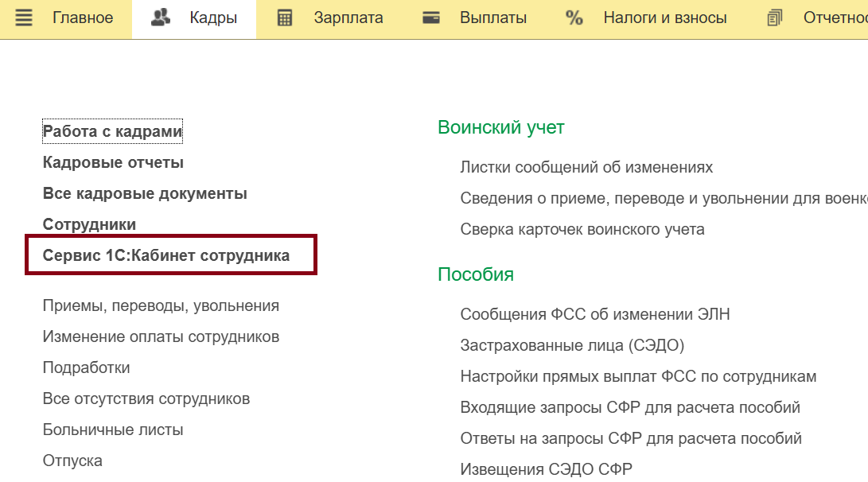Open Работа с кадрами
Viewport: 868px width, 482px height.
click(112, 132)
